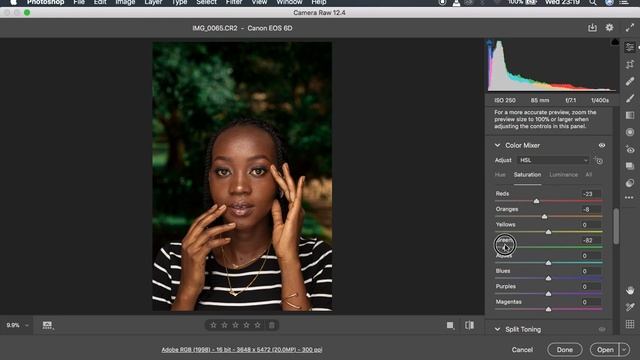Toggle Split Toning panel visibility eye
640x360 pixels.
tap(602, 329)
